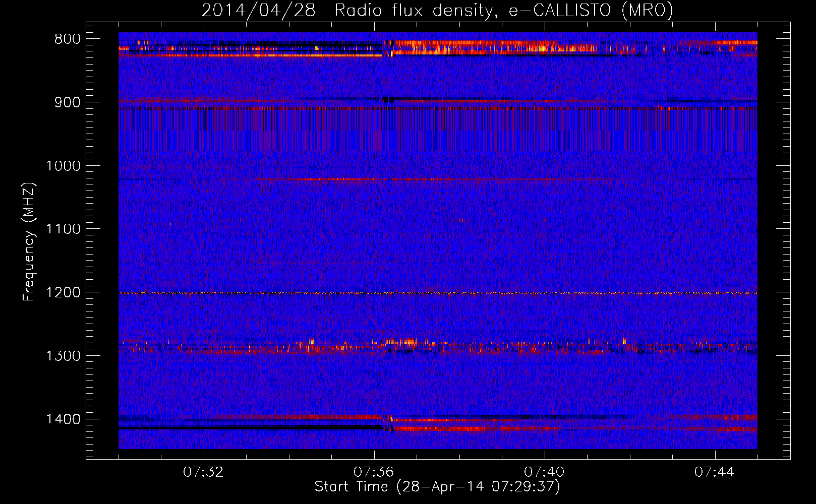Click the 07:32 time axis label

pyautogui.click(x=204, y=472)
